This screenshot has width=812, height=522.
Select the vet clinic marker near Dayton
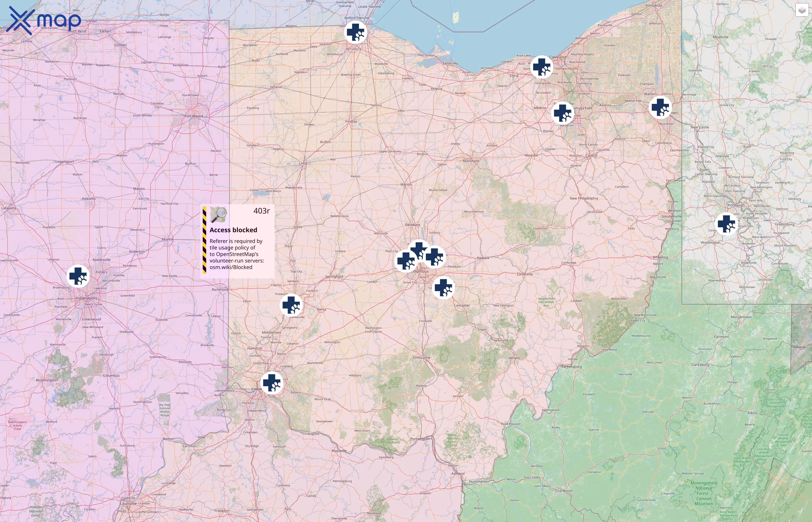pos(291,305)
